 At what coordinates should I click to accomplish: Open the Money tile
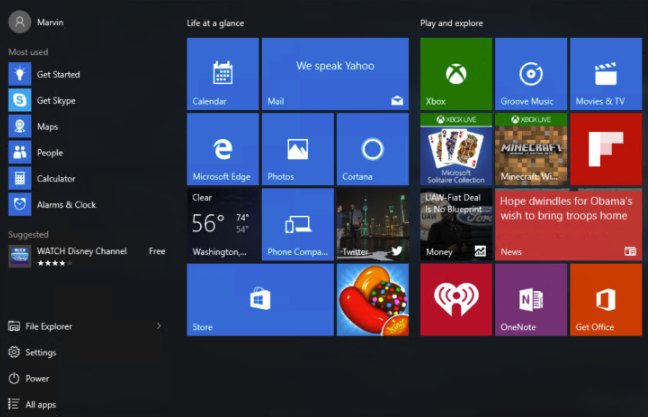[456, 225]
